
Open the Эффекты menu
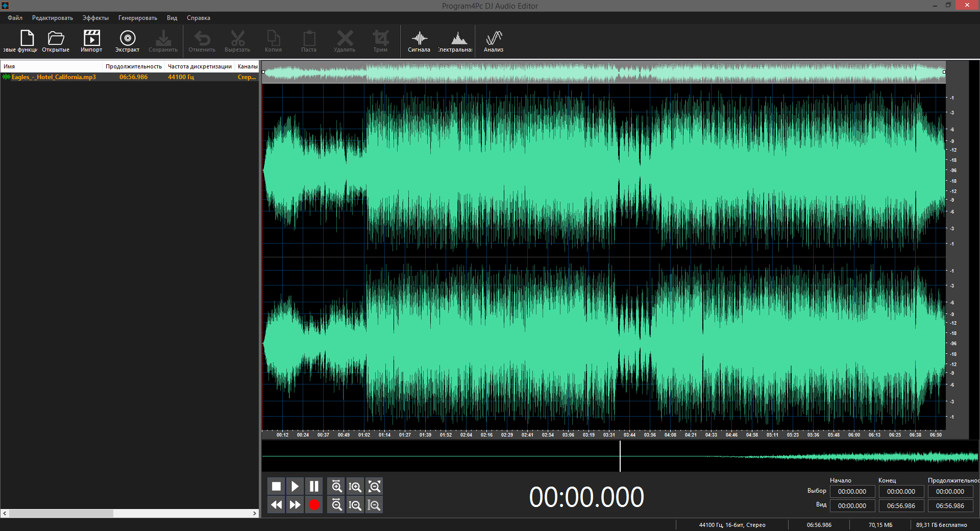tap(95, 18)
